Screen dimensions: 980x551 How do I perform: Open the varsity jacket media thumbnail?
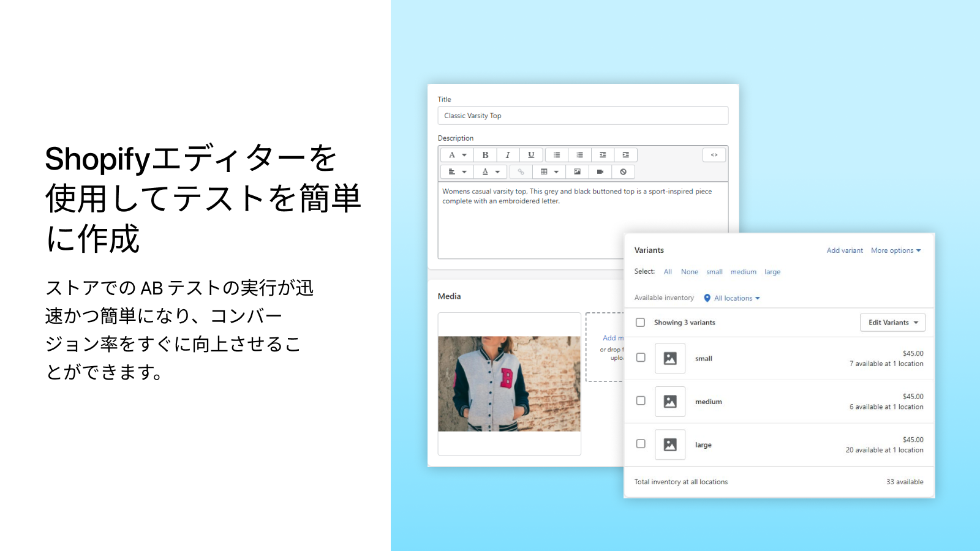tap(510, 384)
